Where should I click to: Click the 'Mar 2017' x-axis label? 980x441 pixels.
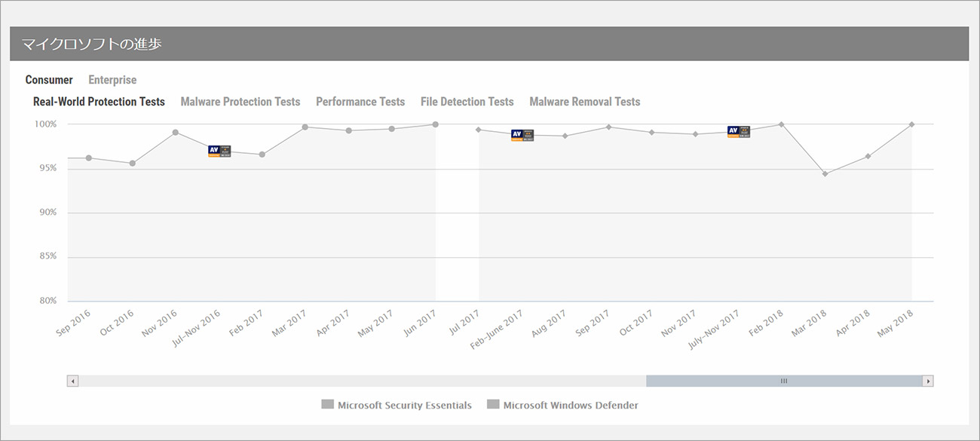pos(289,323)
